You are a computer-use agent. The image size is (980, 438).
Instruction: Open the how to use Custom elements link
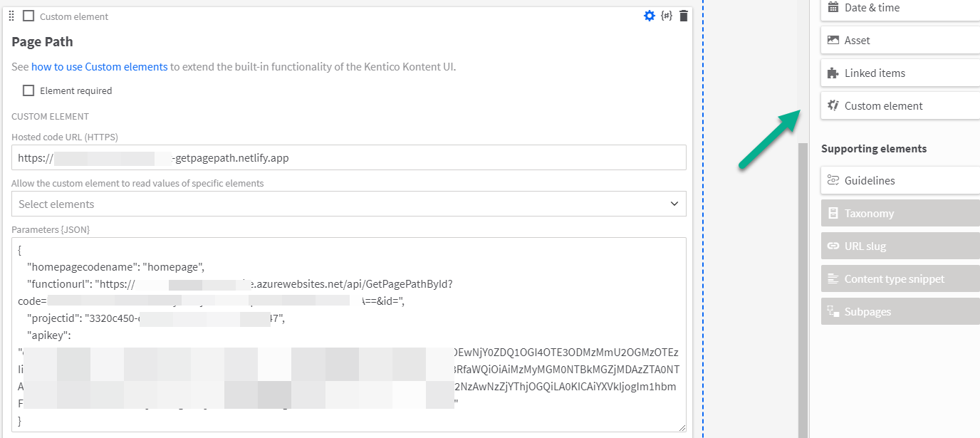click(x=99, y=66)
